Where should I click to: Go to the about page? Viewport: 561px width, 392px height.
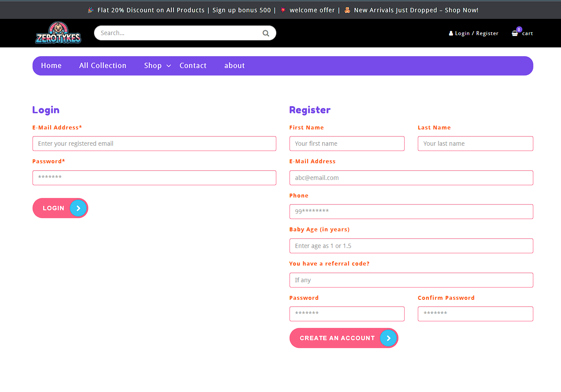(x=234, y=65)
